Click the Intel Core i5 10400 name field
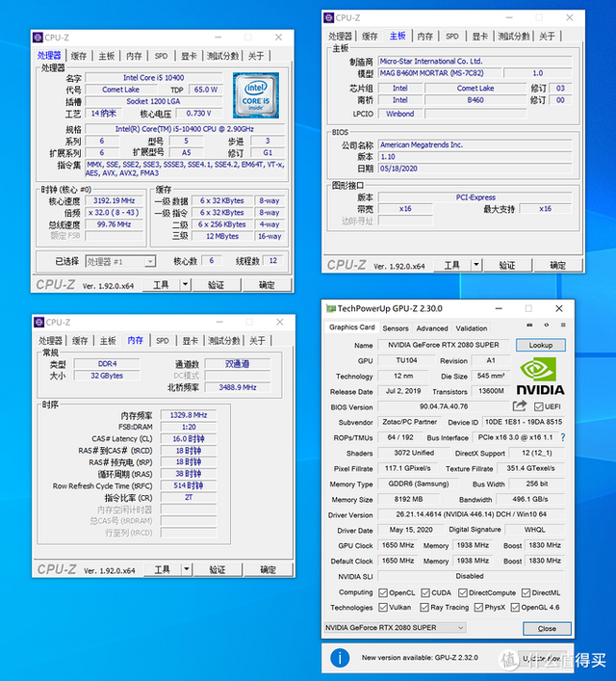This screenshot has width=616, height=681. tap(154, 78)
